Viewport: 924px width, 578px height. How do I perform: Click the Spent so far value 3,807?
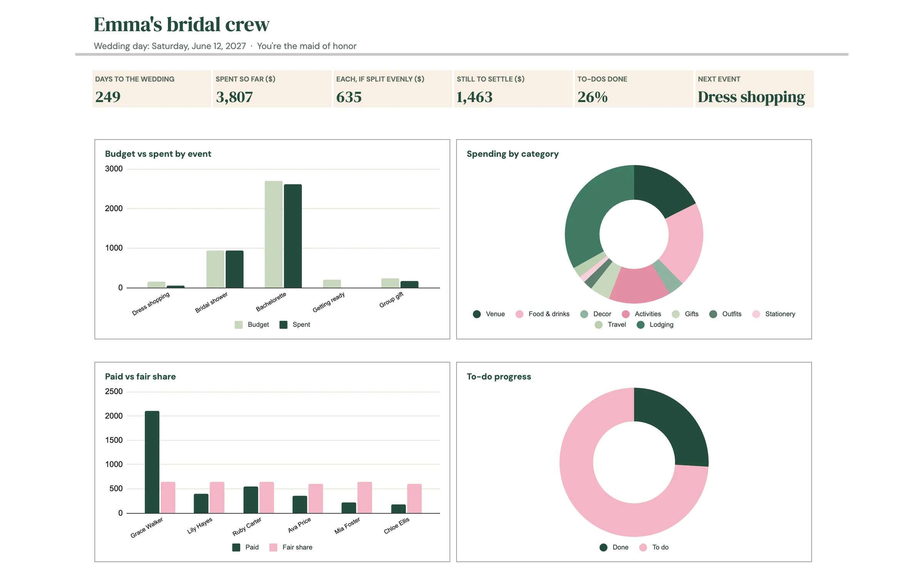pyautogui.click(x=234, y=97)
